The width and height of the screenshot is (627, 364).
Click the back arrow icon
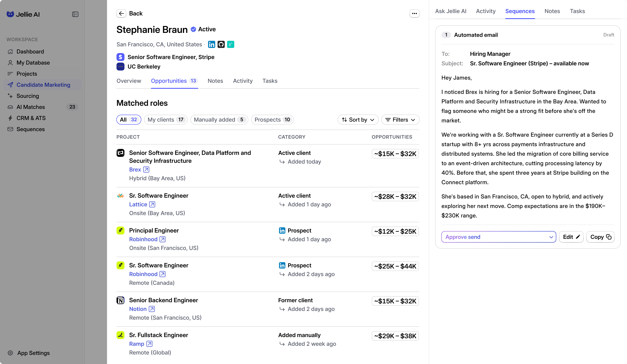121,13
